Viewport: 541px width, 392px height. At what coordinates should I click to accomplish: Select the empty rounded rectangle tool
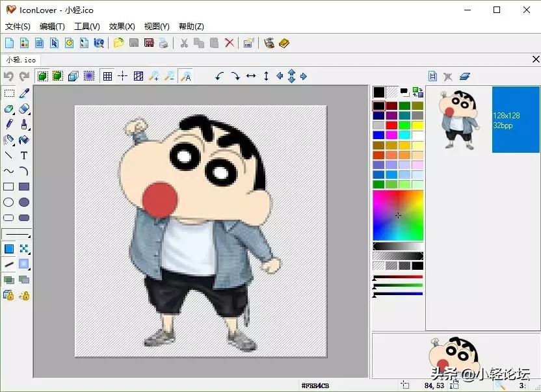tap(9, 218)
